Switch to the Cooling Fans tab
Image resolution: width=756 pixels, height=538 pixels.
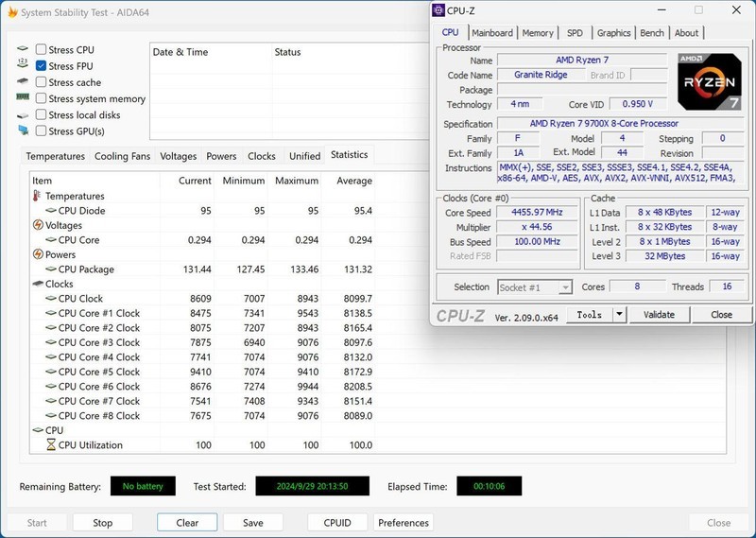[x=122, y=156]
